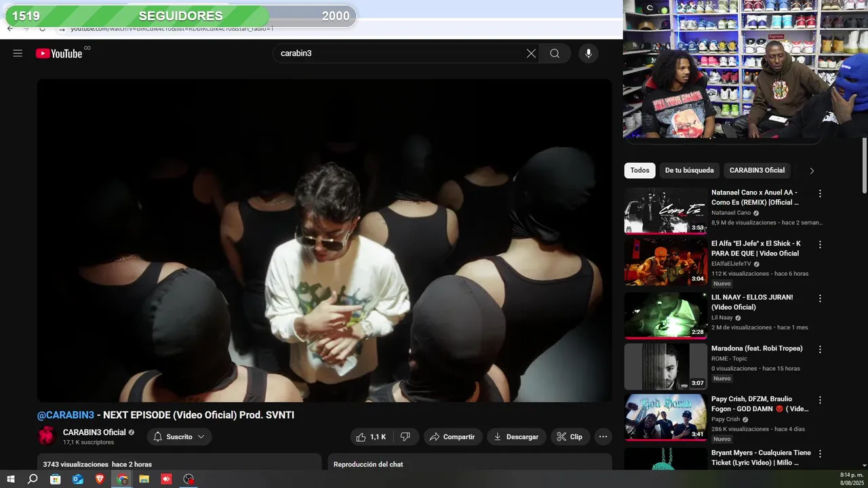The width and height of the screenshot is (868, 488).
Task: Click the ElAlfaElJefeTV channel name
Action: click(x=731, y=264)
